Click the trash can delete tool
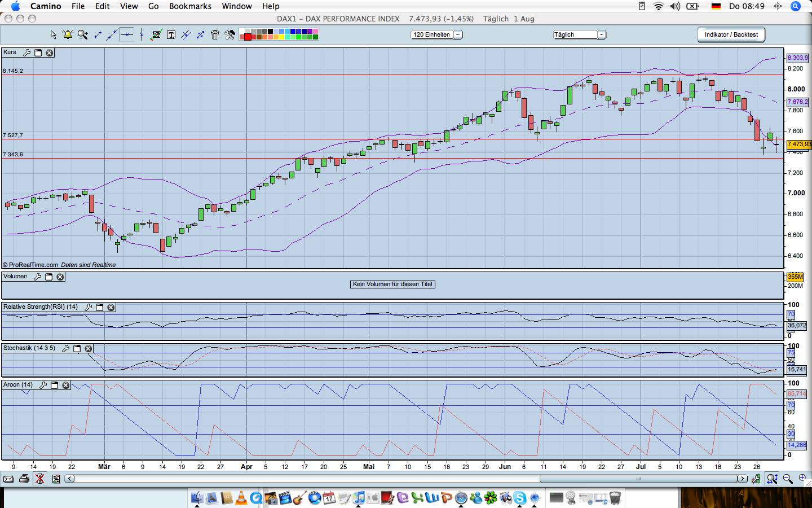 point(215,35)
